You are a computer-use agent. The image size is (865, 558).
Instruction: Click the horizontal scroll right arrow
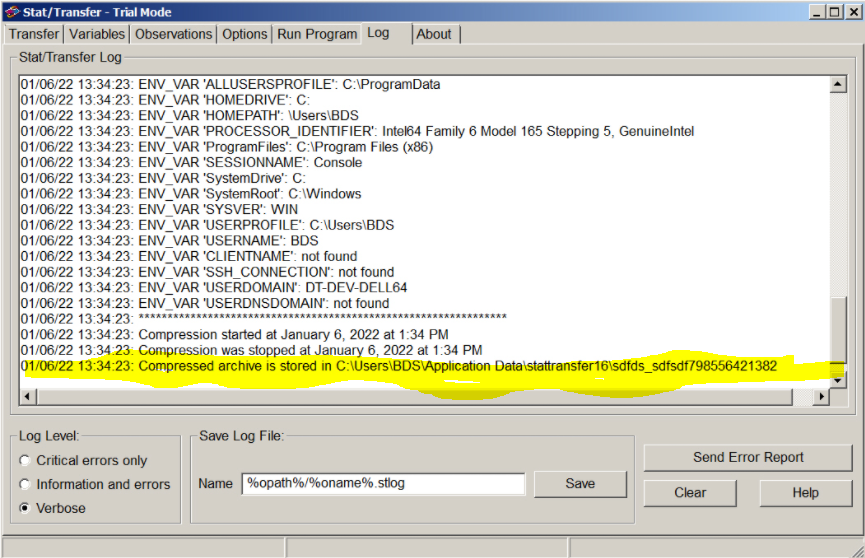821,396
